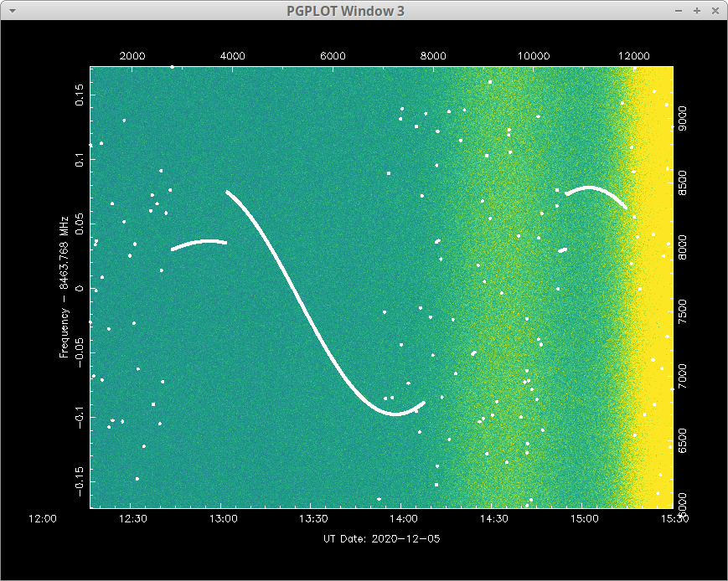Close the PGPLOT Window 3
Viewport: 728px width, 581px height.
pos(715,11)
